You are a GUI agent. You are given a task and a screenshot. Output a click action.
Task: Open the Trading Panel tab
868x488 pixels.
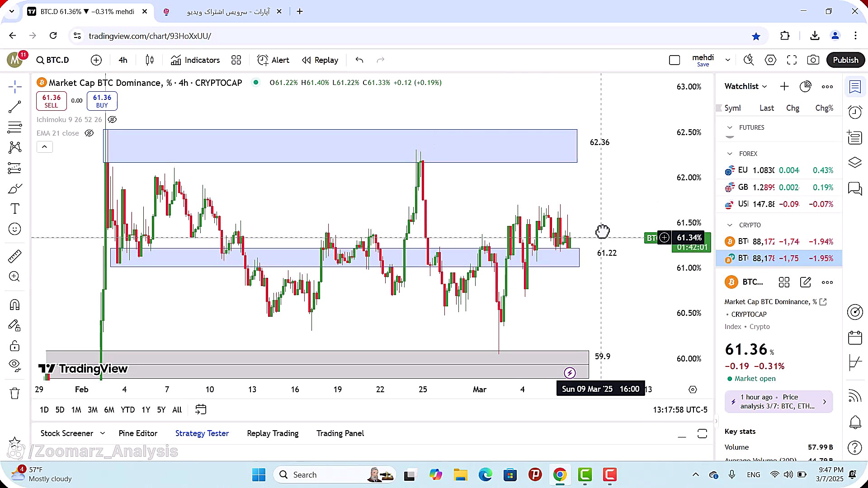coord(340,433)
